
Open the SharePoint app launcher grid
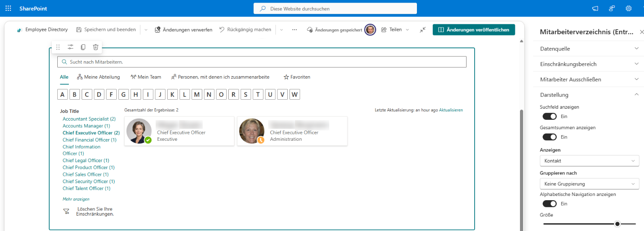9,8
